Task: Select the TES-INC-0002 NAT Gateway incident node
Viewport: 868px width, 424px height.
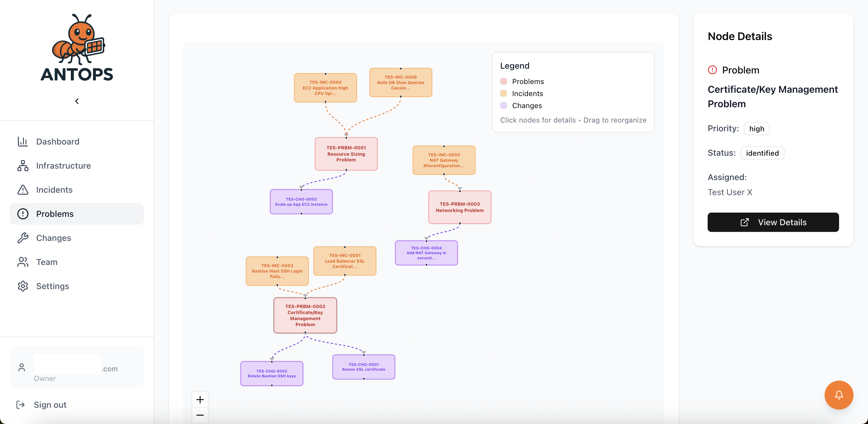Action: (444, 160)
